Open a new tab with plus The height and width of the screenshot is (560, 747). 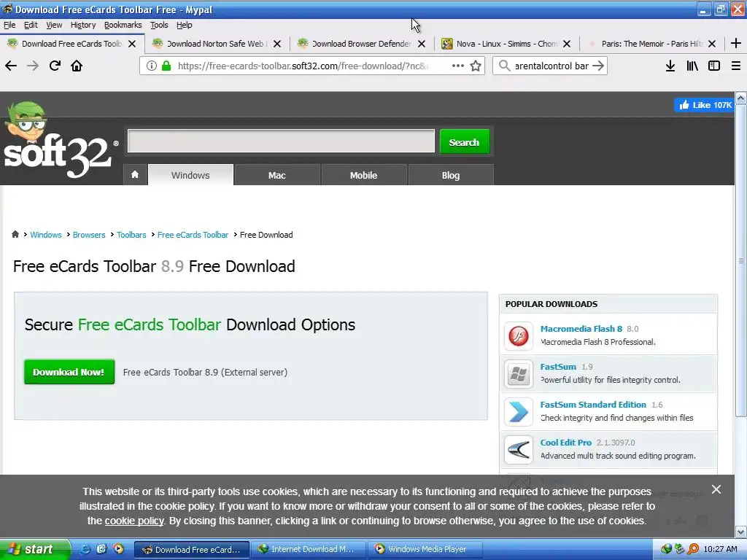point(735,43)
